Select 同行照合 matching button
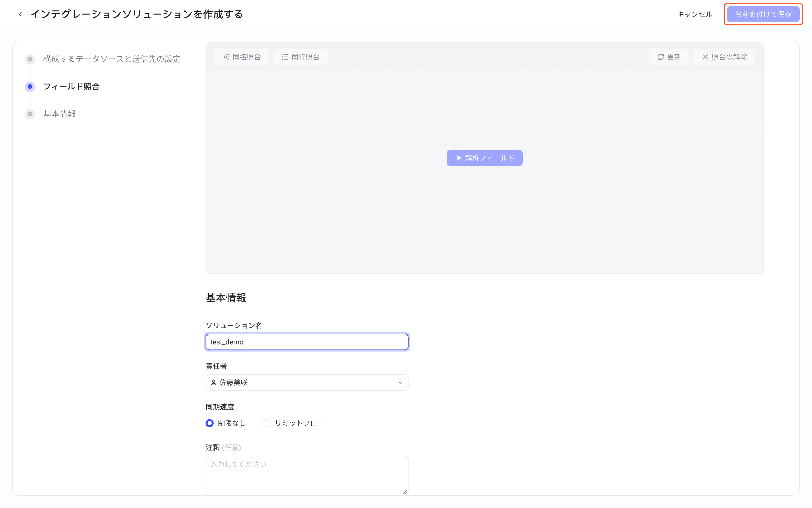This screenshot has width=812, height=508. pyautogui.click(x=300, y=57)
